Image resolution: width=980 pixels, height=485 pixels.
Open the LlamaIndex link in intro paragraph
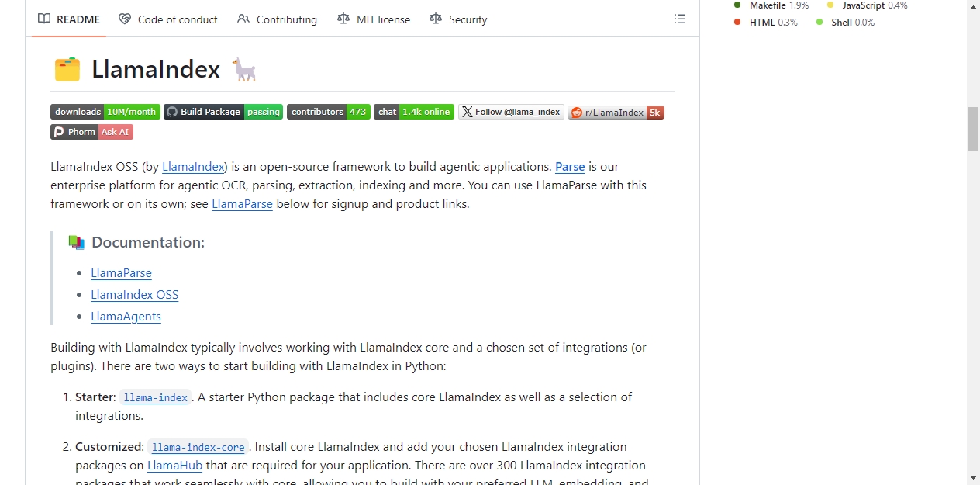(x=193, y=167)
